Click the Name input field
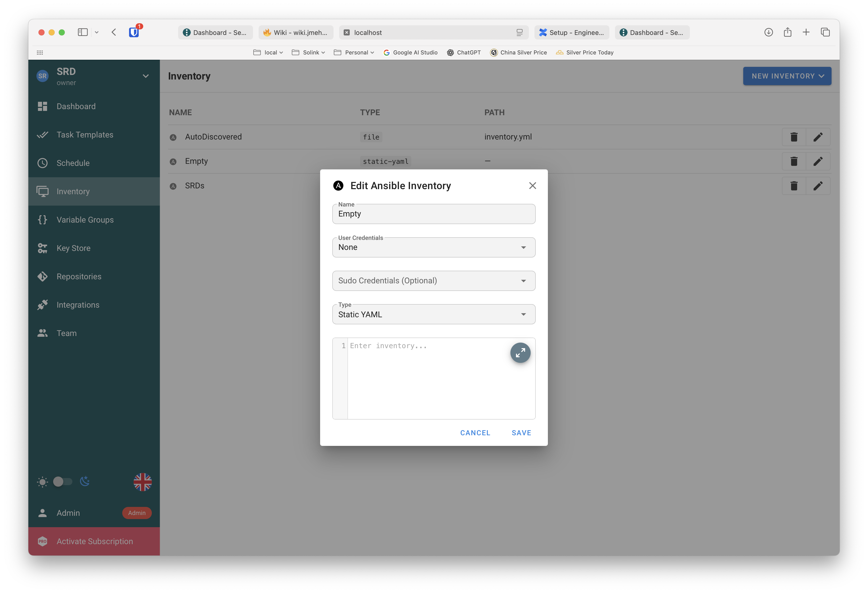Viewport: 868px width, 593px height. pos(434,214)
